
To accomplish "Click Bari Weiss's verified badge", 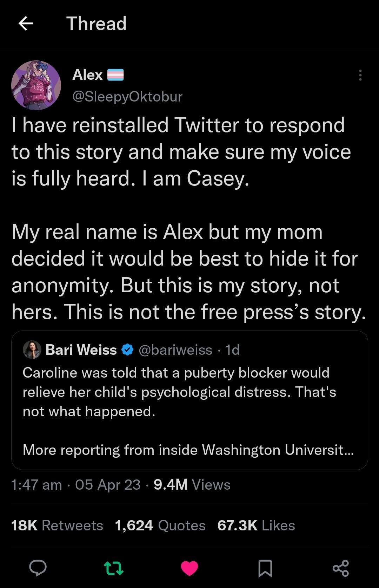I will pos(127,349).
